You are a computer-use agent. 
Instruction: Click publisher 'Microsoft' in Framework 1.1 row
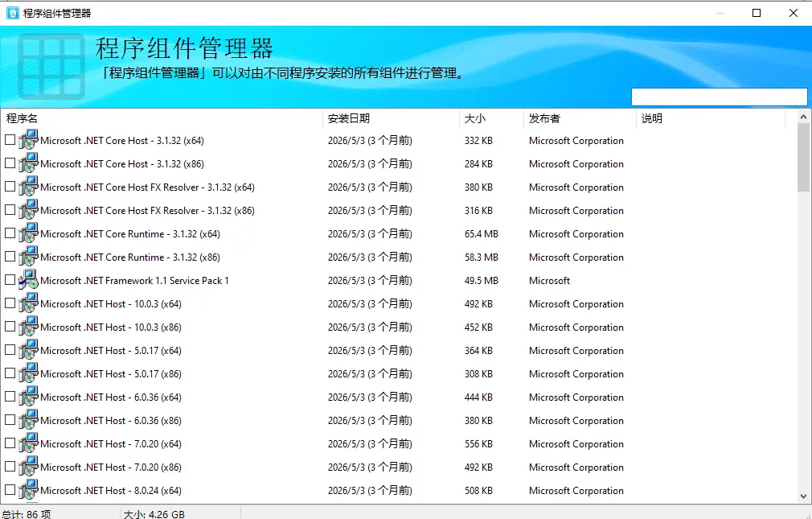[x=549, y=281]
